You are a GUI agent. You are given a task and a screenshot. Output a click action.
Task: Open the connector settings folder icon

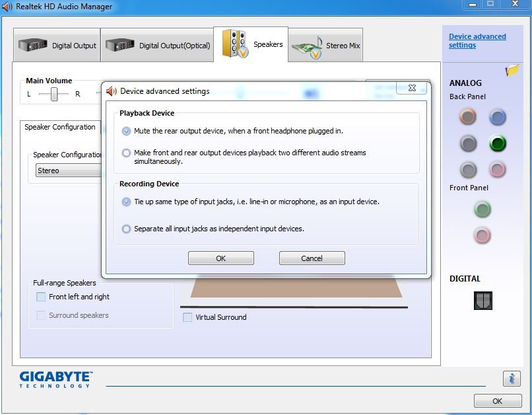(x=512, y=70)
